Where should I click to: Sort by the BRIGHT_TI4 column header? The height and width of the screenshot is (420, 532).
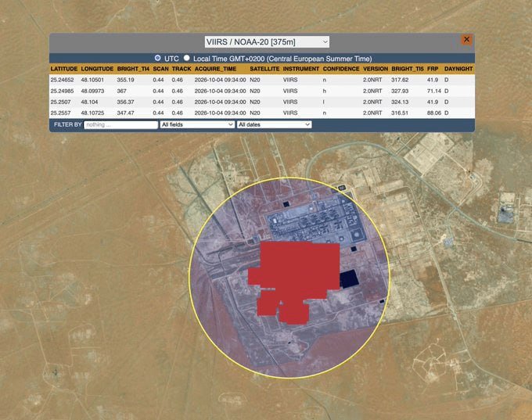[133, 69]
